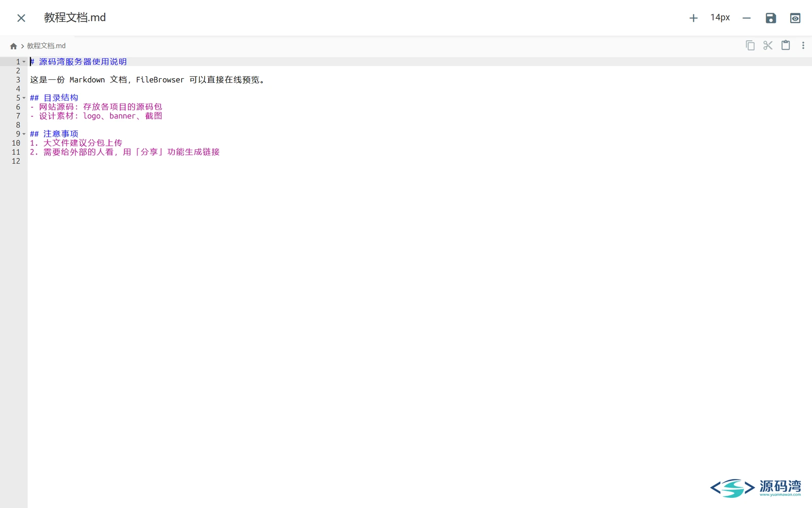Collapse the fold arrow on line 9
The image size is (812, 508).
[x=24, y=134]
